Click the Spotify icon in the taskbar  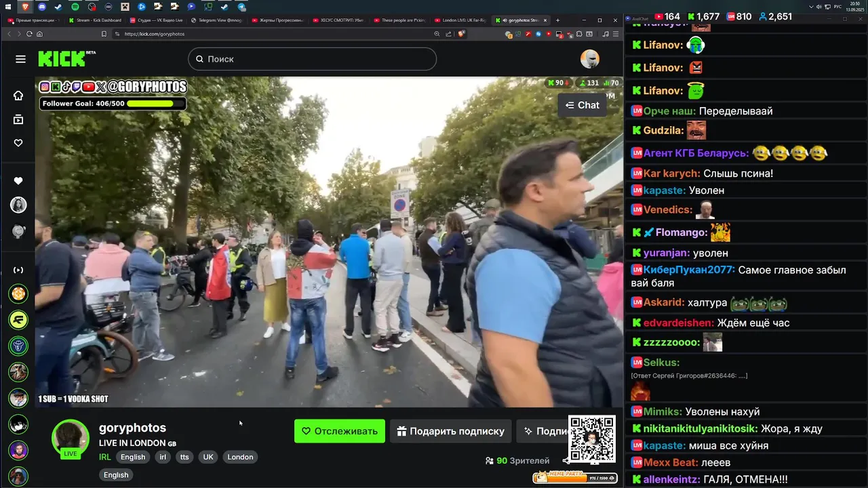click(x=75, y=7)
